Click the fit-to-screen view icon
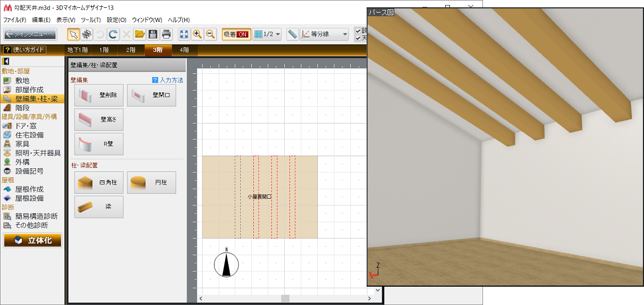644x305 pixels. (184, 35)
